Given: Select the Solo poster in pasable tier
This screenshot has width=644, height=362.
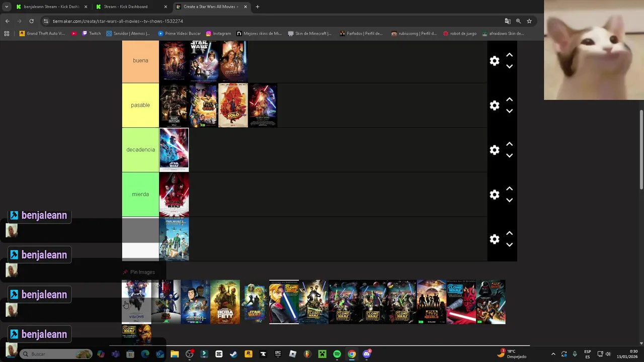Looking at the screenshot, I should pos(233,105).
